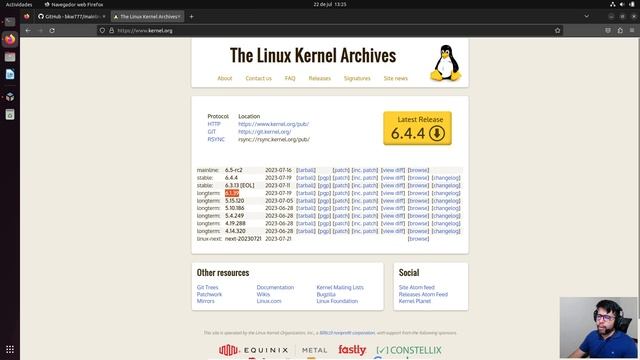Viewport: 640px width, 360px height.
Task: Click the padlock site security icon
Action: [x=111, y=31]
